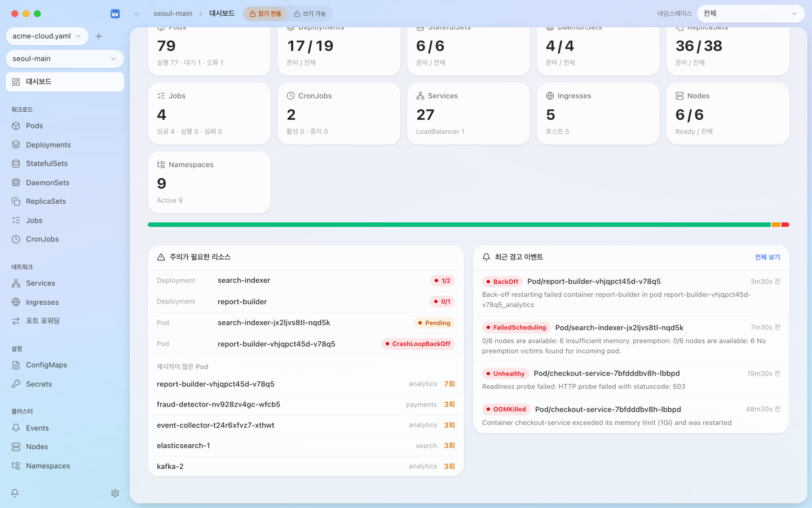812x508 pixels.
Task: Click 전체 보기 link in events panel
Action: 767,257
